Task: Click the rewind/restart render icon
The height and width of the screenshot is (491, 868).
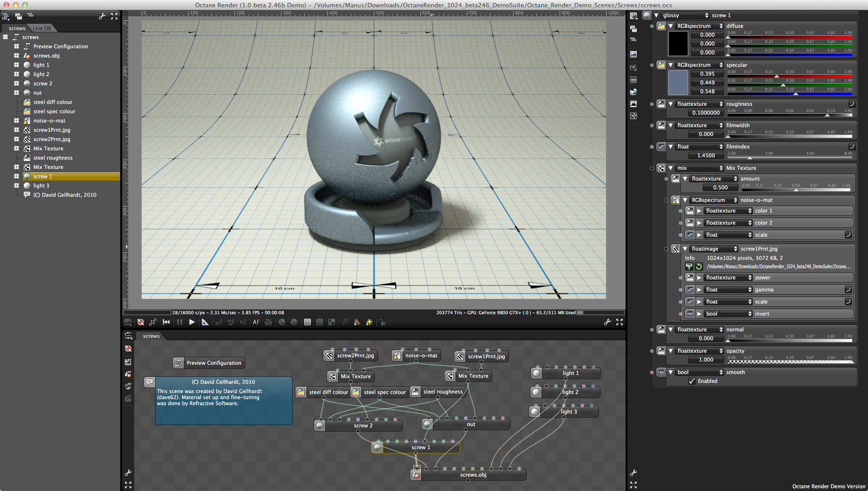Action: 166,322
